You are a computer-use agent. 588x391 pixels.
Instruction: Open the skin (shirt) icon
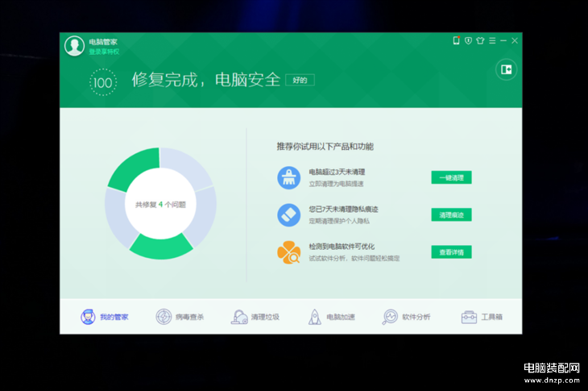(x=480, y=40)
